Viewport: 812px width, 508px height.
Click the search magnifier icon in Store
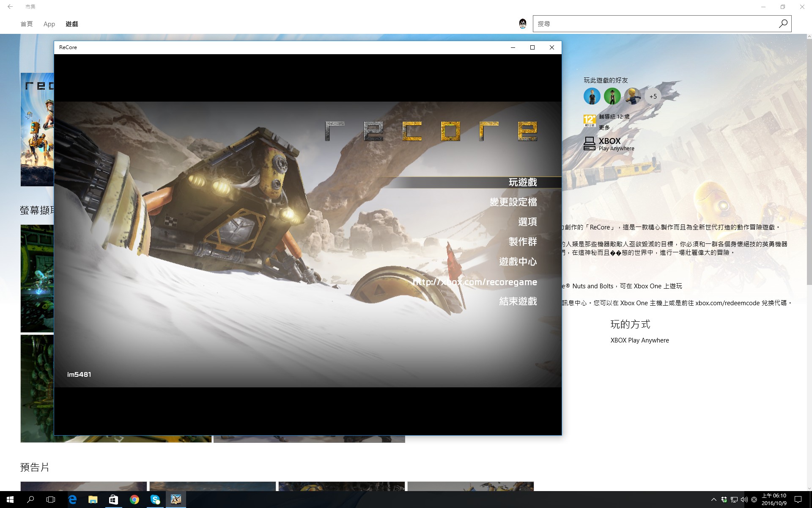(783, 24)
